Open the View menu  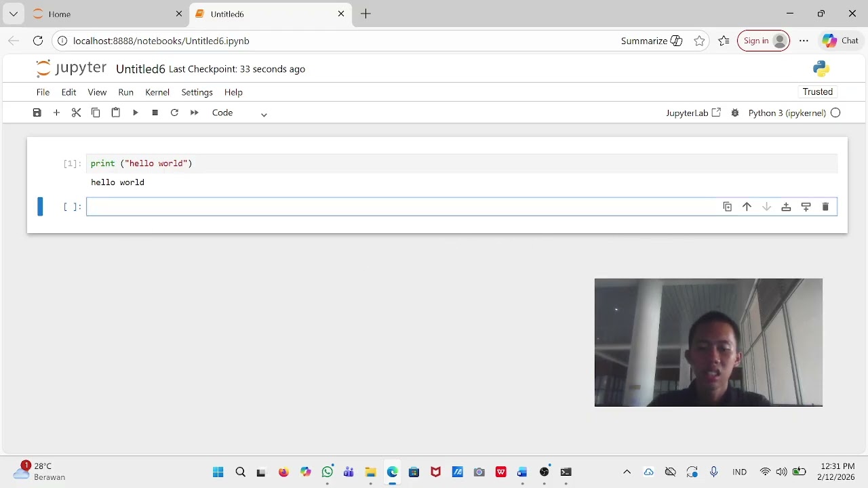coord(97,92)
